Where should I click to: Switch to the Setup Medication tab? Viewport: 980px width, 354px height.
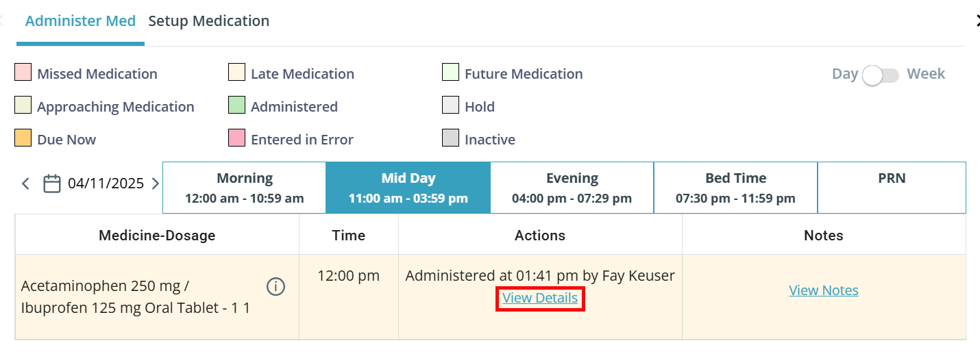(x=209, y=21)
